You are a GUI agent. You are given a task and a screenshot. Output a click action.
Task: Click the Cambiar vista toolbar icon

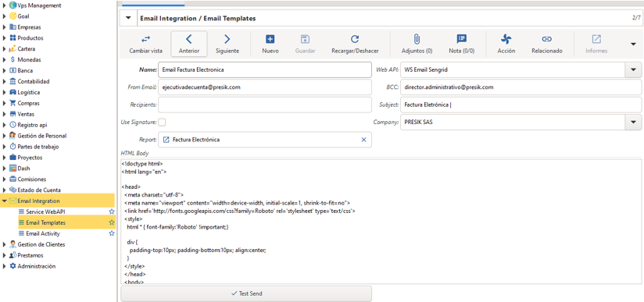tap(146, 39)
